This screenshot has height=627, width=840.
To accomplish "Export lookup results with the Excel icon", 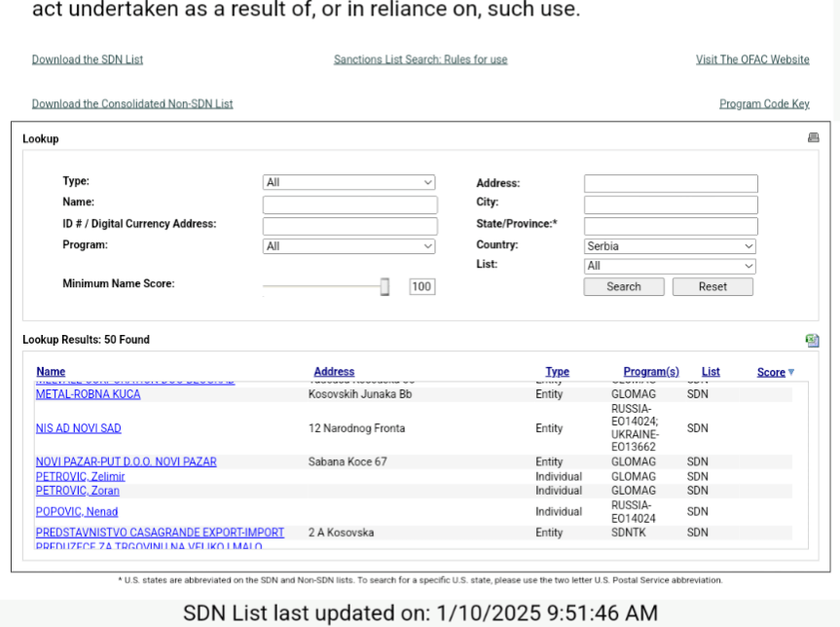I will point(812,340).
